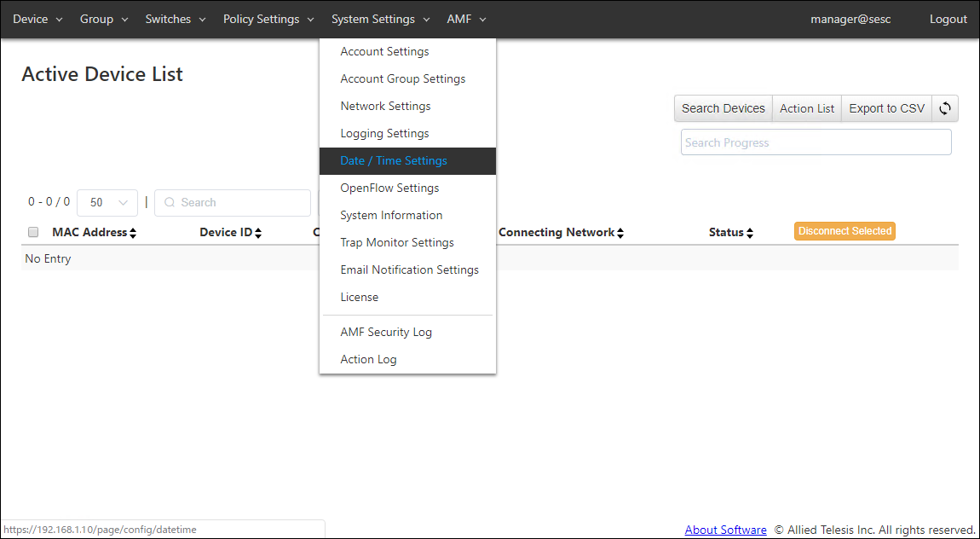Sort by Device ID column arrows
Image resolution: width=980 pixels, height=539 pixels.
click(257, 233)
